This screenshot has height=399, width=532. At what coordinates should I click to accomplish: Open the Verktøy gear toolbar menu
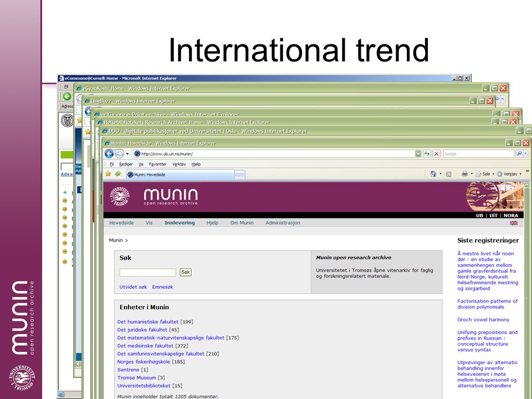pos(509,174)
